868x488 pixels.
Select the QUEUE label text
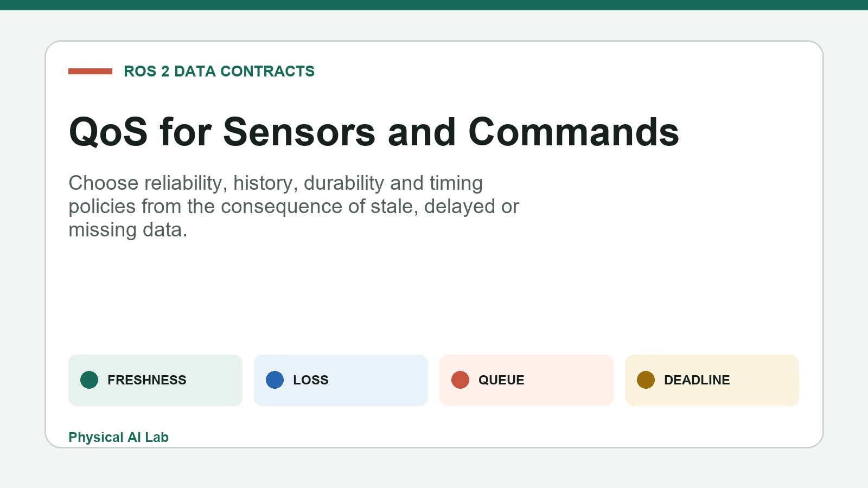coord(501,380)
